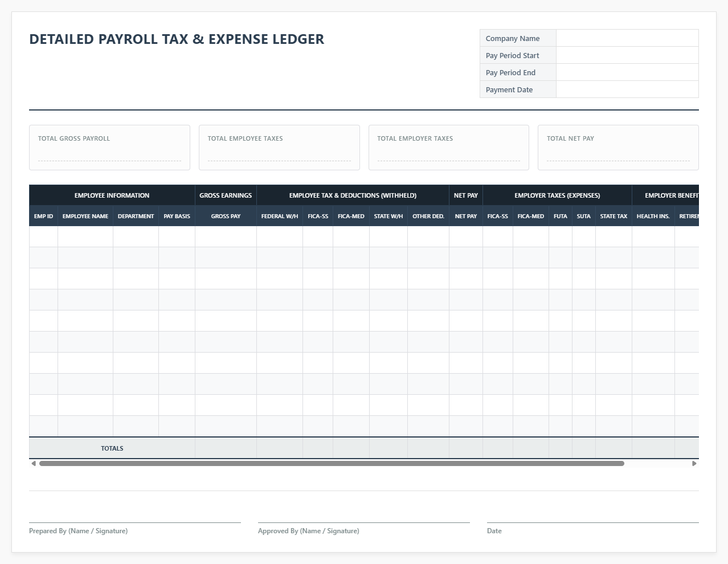Click the Company Name input field
The height and width of the screenshot is (564, 728).
627,38
